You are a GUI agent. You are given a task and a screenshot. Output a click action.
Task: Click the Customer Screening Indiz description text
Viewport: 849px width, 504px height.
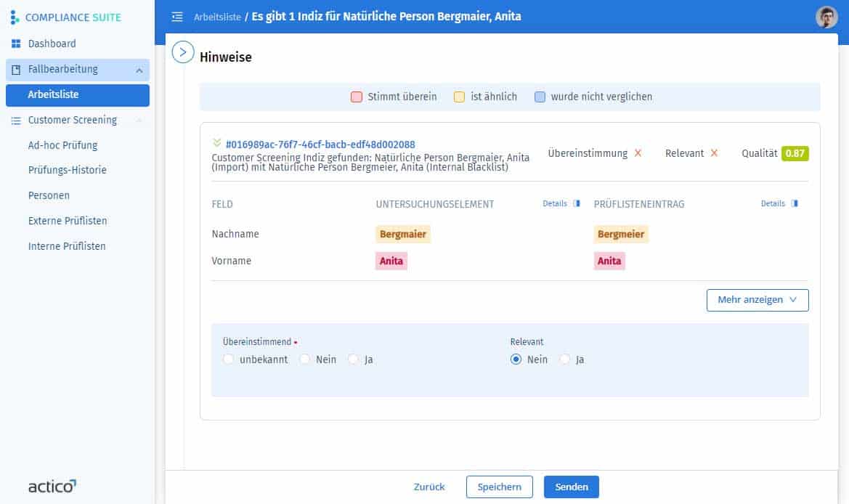coord(370,163)
